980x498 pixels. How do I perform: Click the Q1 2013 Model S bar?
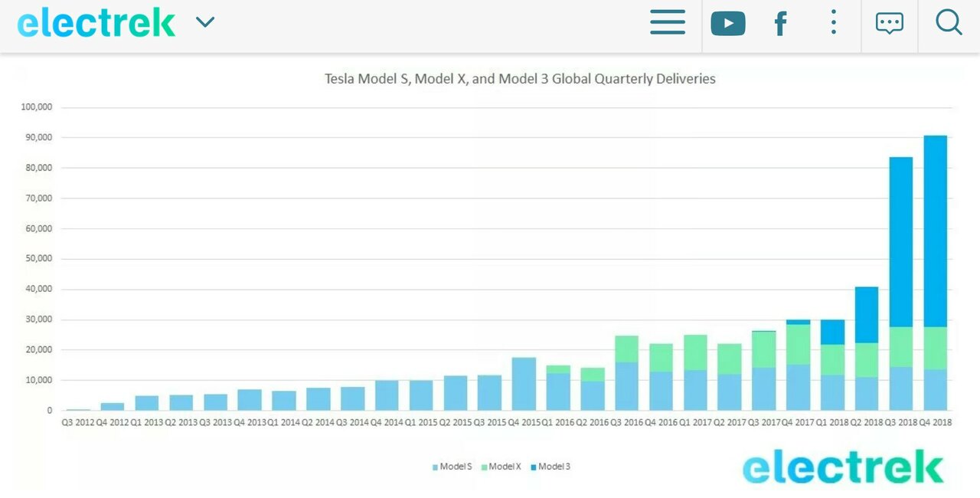(x=147, y=403)
